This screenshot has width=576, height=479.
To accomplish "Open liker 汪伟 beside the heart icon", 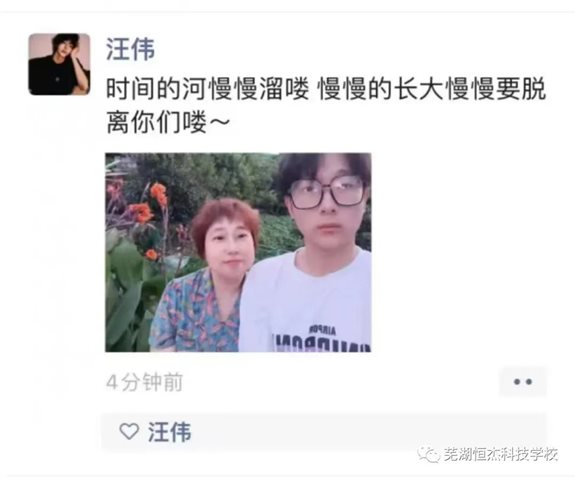I will pyautogui.click(x=169, y=432).
